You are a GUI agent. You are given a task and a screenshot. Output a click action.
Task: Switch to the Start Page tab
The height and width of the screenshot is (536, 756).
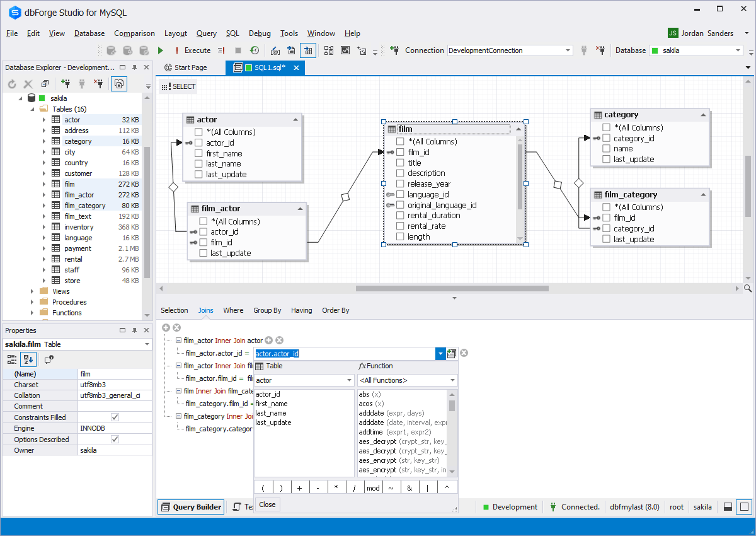pyautogui.click(x=185, y=67)
